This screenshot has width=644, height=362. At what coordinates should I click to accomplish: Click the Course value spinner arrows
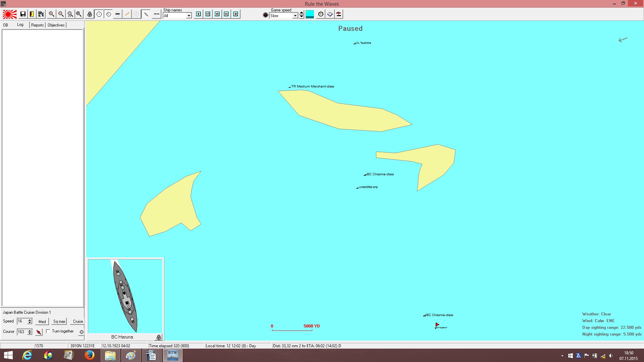[x=30, y=332]
